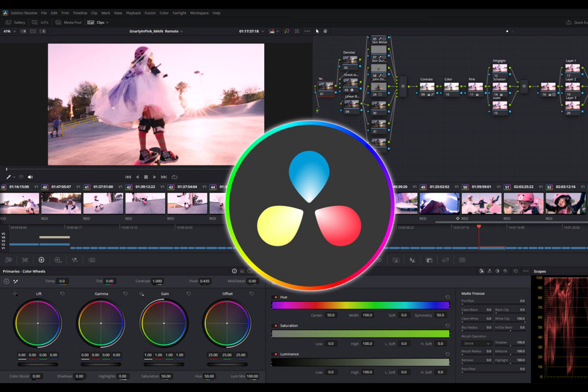Select the Color Wheels palette icon
This screenshot has width=588, height=392.
tap(41, 260)
